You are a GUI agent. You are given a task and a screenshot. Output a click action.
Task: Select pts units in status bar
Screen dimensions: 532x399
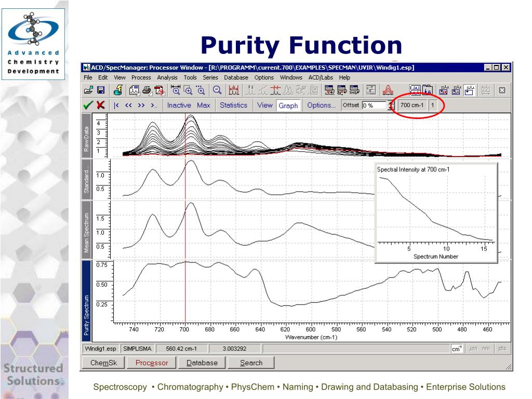point(502,349)
